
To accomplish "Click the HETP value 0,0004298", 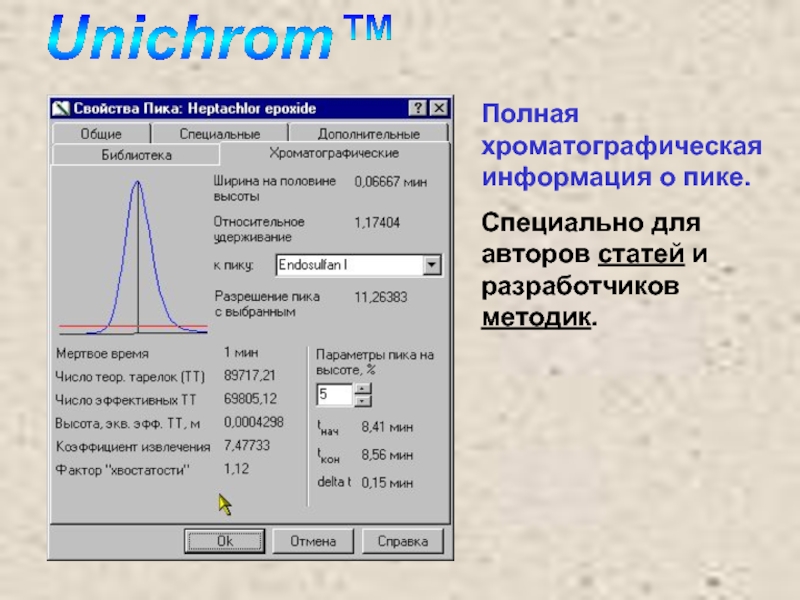I will click(x=254, y=422).
